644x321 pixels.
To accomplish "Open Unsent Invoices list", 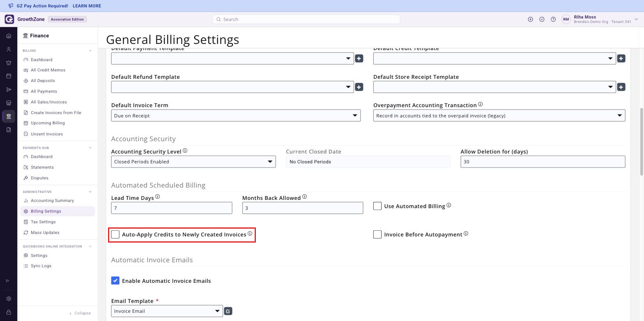I will pyautogui.click(x=47, y=134).
